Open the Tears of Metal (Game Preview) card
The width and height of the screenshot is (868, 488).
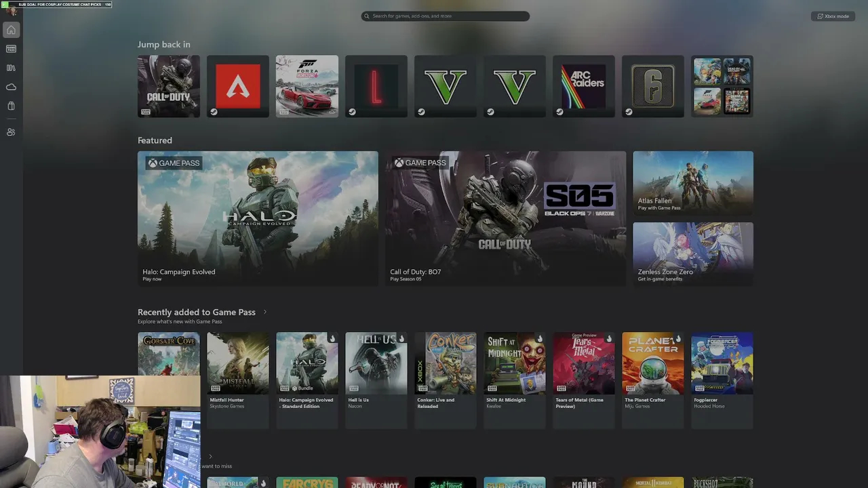coord(584,380)
